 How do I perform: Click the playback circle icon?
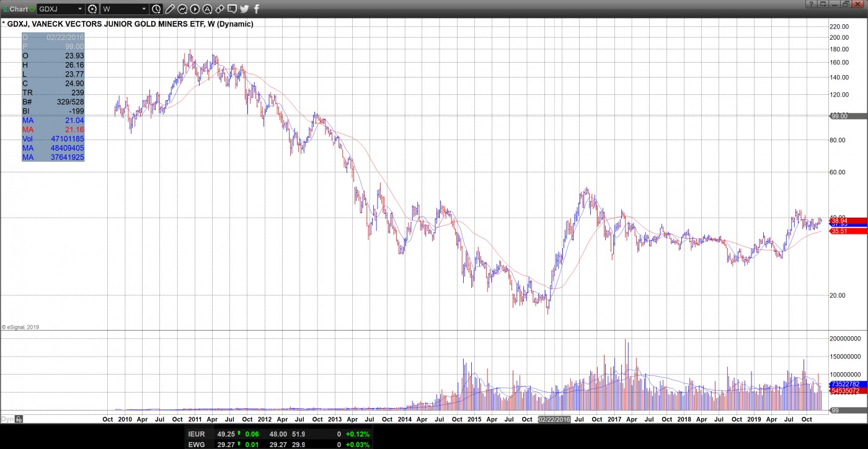click(x=195, y=9)
